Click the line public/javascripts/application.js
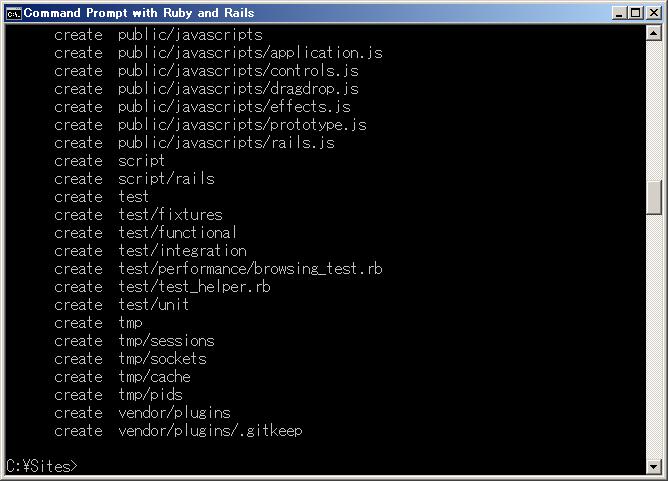 (219, 53)
